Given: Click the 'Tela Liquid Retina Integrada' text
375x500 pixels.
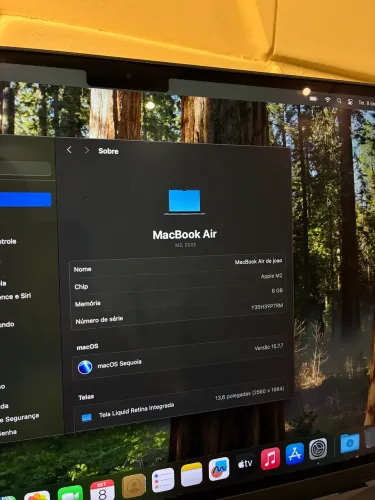Looking at the screenshot, I should point(136,410).
